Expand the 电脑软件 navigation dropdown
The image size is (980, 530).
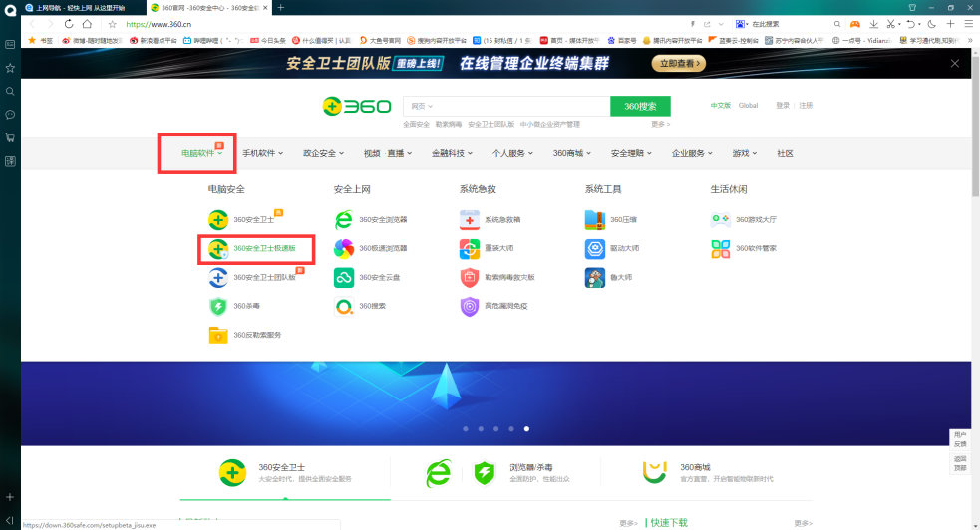pyautogui.click(x=201, y=153)
